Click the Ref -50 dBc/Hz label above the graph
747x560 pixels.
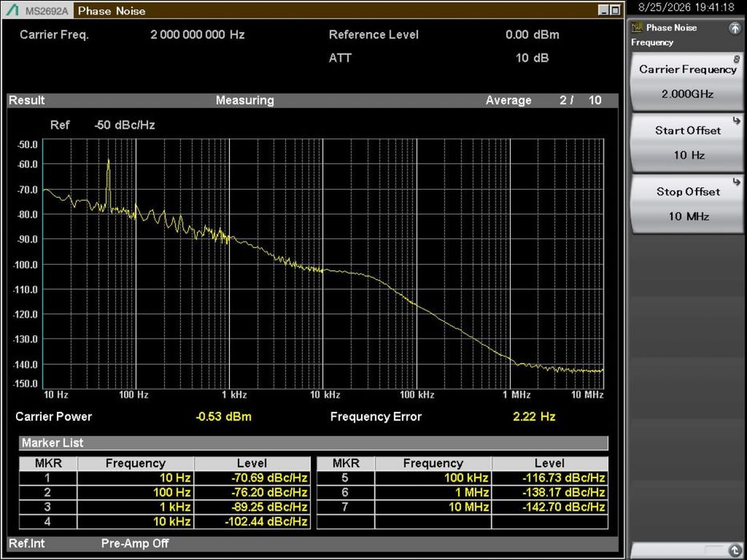pos(102,126)
